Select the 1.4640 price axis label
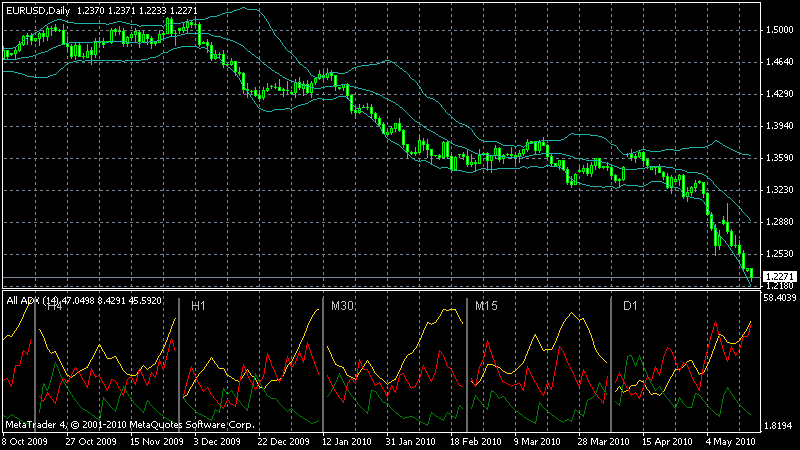This screenshot has width=800, height=450. [780, 62]
